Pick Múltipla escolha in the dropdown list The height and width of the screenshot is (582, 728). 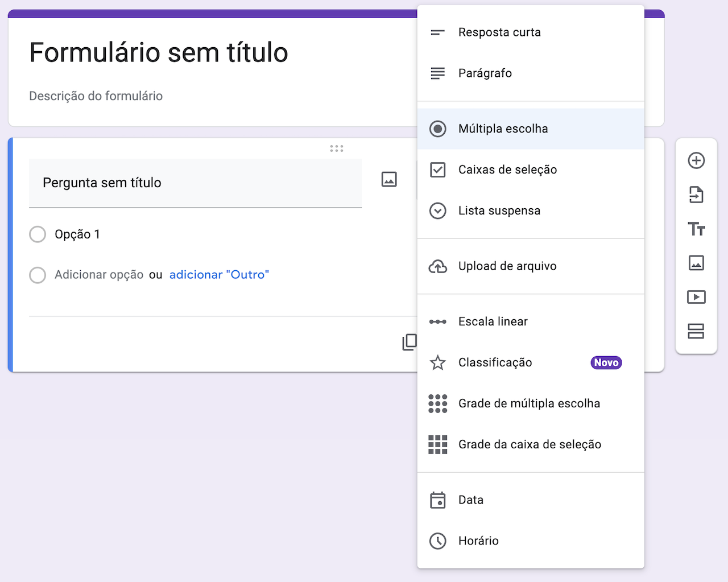(x=503, y=129)
